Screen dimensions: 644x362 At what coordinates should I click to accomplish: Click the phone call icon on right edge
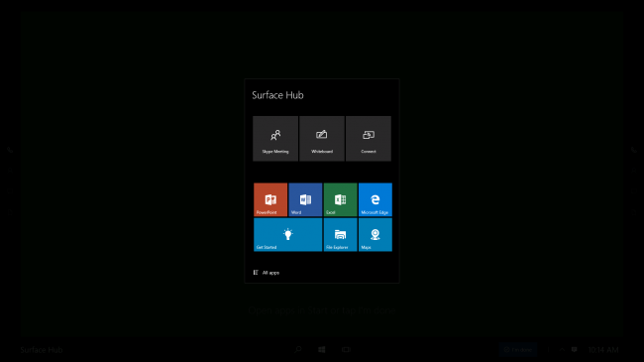pyautogui.click(x=634, y=150)
